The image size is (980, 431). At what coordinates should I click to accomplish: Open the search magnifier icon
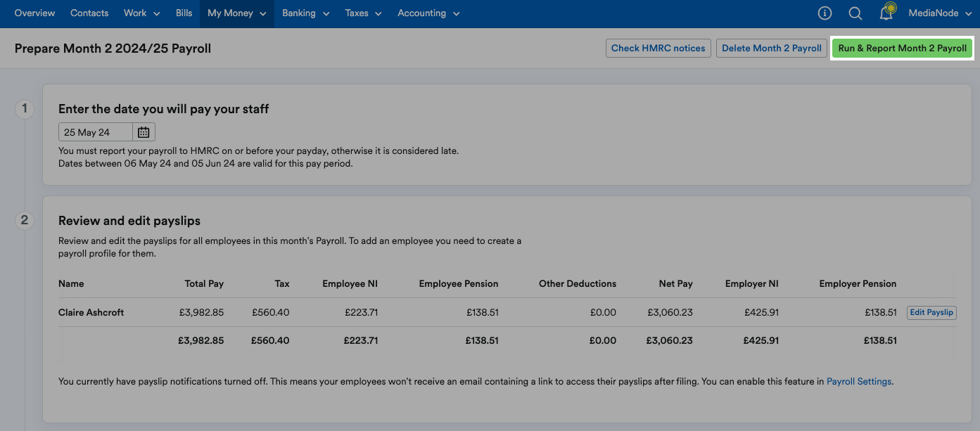pyautogui.click(x=855, y=13)
